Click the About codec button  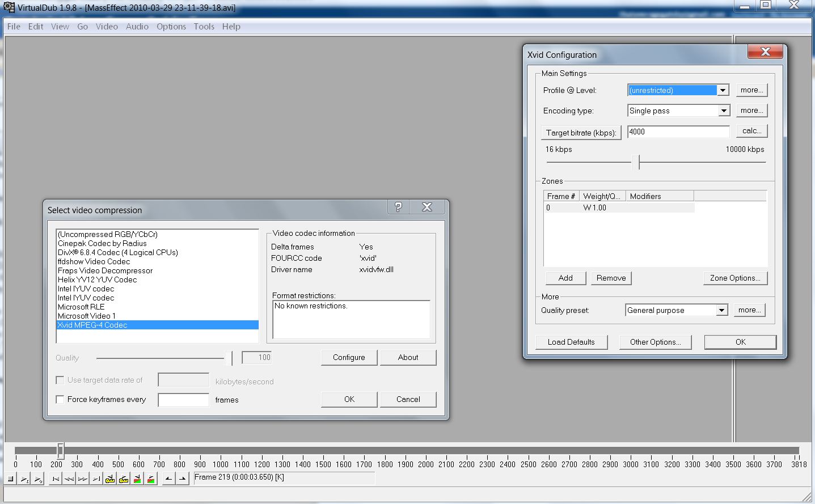408,357
